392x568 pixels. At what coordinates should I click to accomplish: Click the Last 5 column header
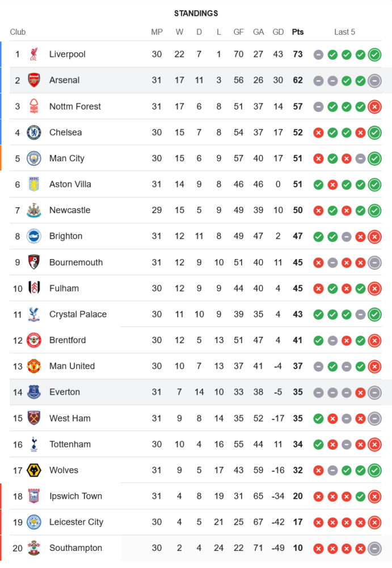click(x=344, y=32)
